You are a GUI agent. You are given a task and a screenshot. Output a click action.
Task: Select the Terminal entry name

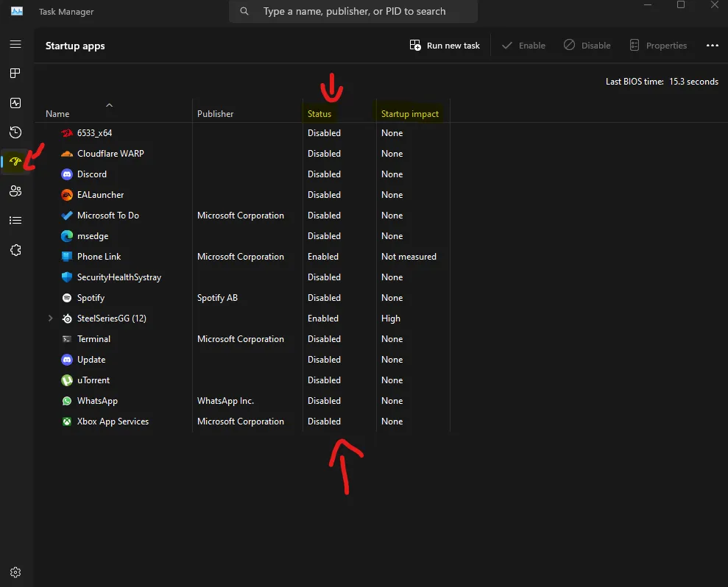pyautogui.click(x=93, y=339)
